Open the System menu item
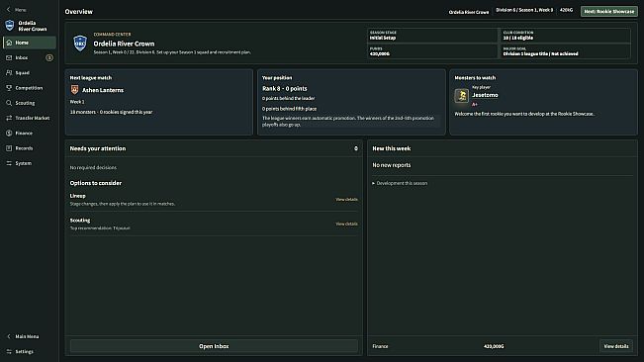Viewport: 644px width, 362px height. click(29, 163)
